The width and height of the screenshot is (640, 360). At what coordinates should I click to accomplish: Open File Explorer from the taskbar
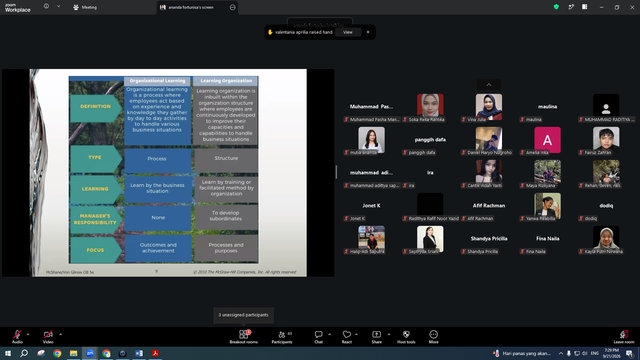point(73,353)
